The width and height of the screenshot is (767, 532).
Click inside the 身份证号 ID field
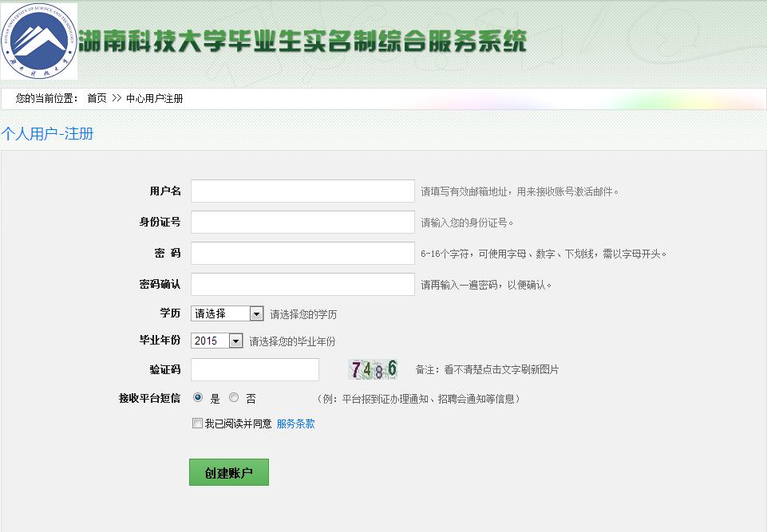pos(302,221)
